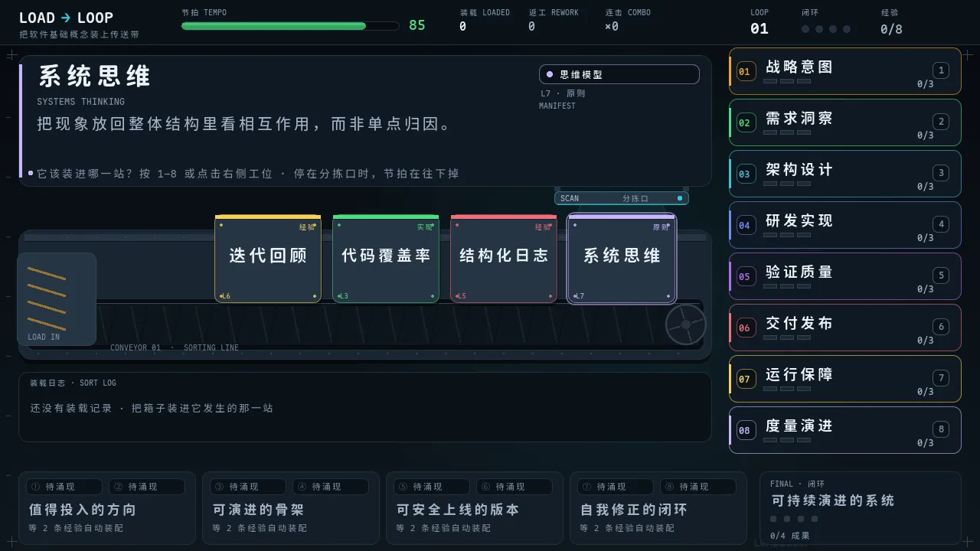Click the 连击 COMBO ×0 value
This screenshot has width=980, height=551.
click(612, 26)
